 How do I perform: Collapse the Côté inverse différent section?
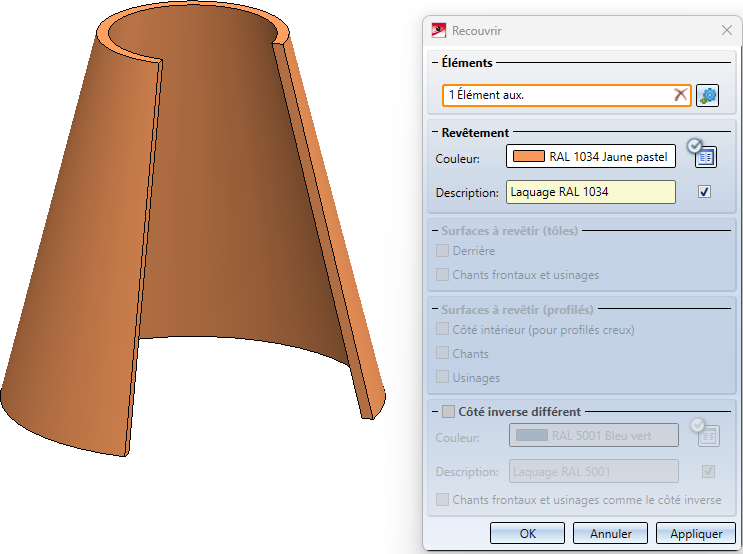(x=435, y=411)
